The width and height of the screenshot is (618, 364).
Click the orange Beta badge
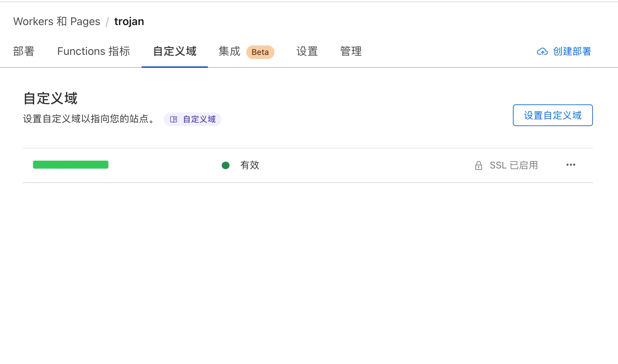click(x=260, y=52)
